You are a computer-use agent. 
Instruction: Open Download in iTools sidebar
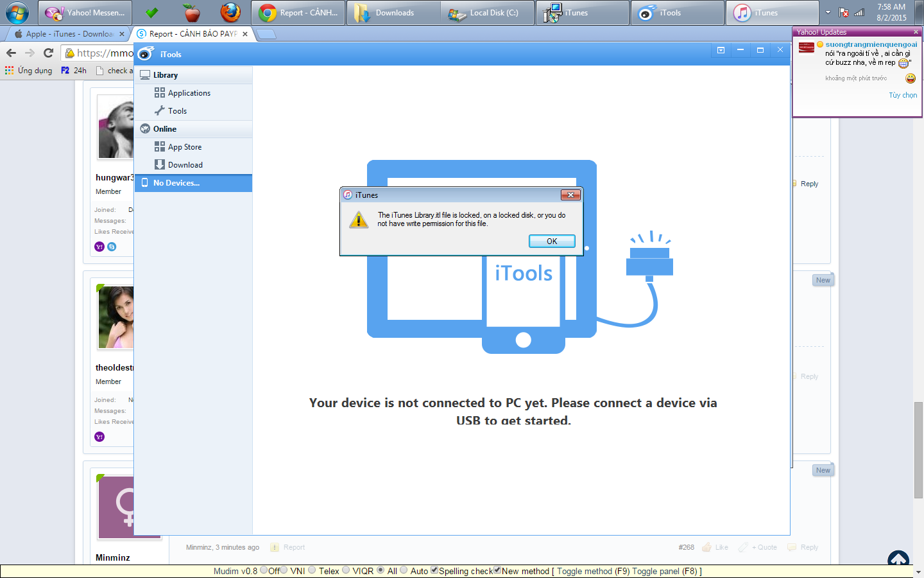tap(193, 165)
